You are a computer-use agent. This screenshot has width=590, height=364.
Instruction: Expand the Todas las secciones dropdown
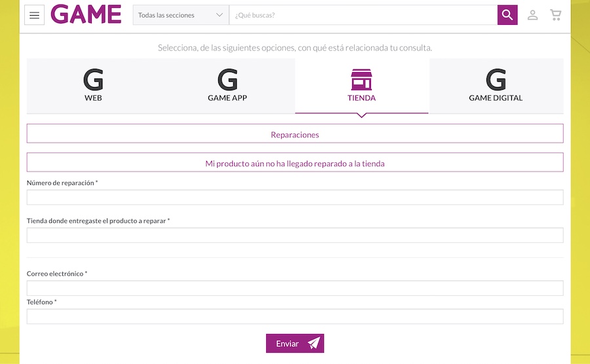181,15
